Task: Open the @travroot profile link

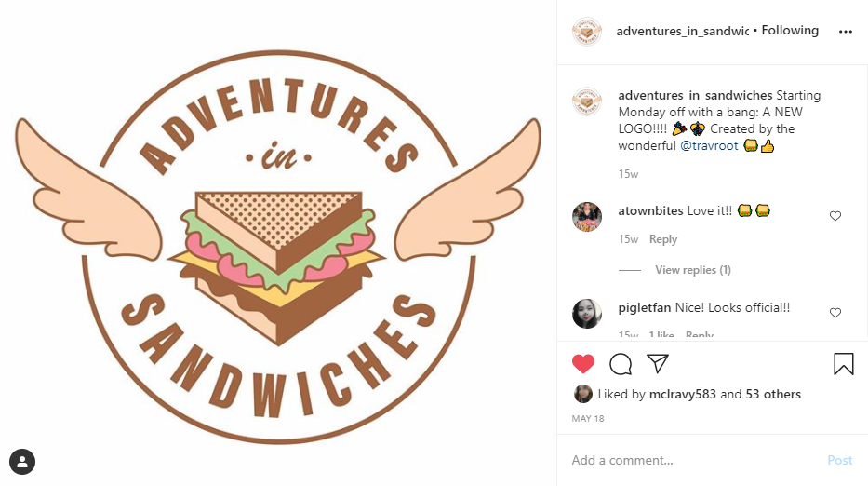Action: [x=709, y=146]
